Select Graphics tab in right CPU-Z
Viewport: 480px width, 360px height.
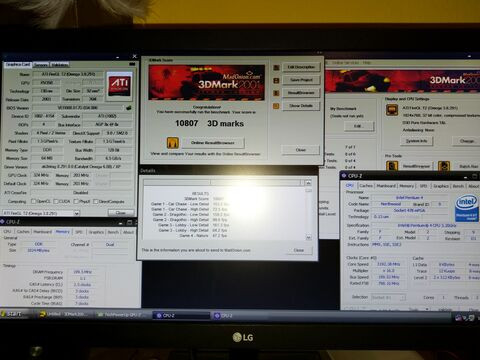click(441, 186)
